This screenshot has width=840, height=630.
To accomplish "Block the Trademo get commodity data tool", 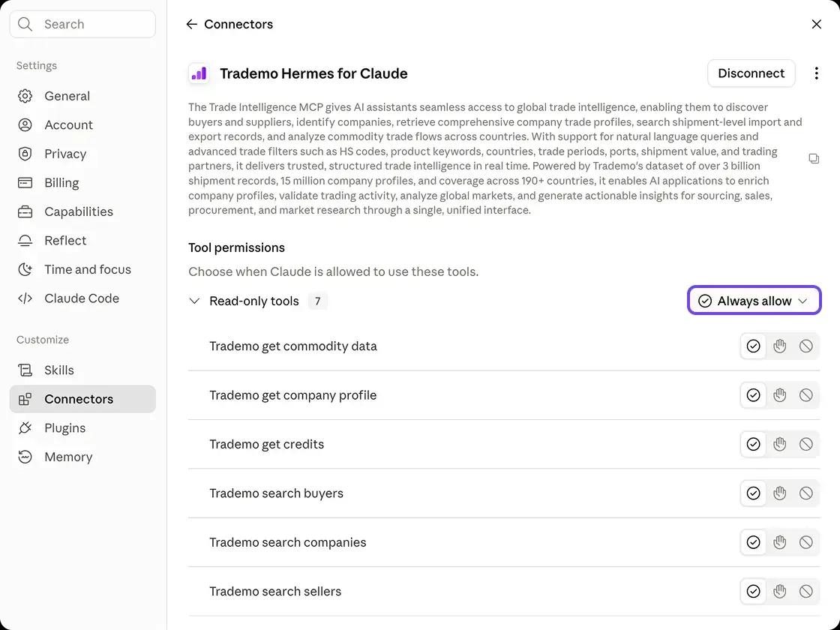I will (x=805, y=346).
